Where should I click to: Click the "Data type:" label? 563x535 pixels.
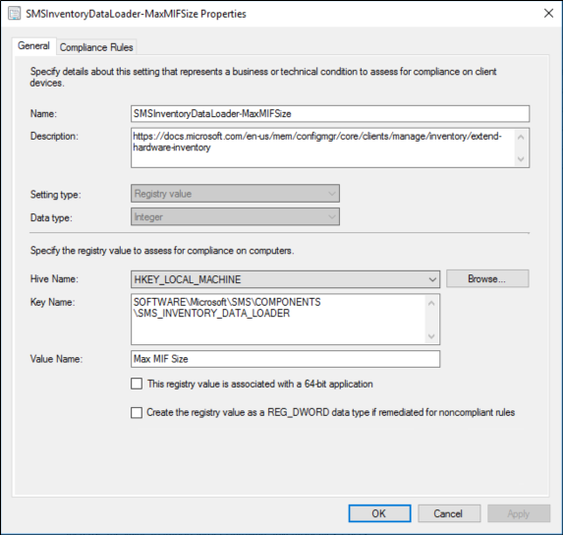(51, 218)
